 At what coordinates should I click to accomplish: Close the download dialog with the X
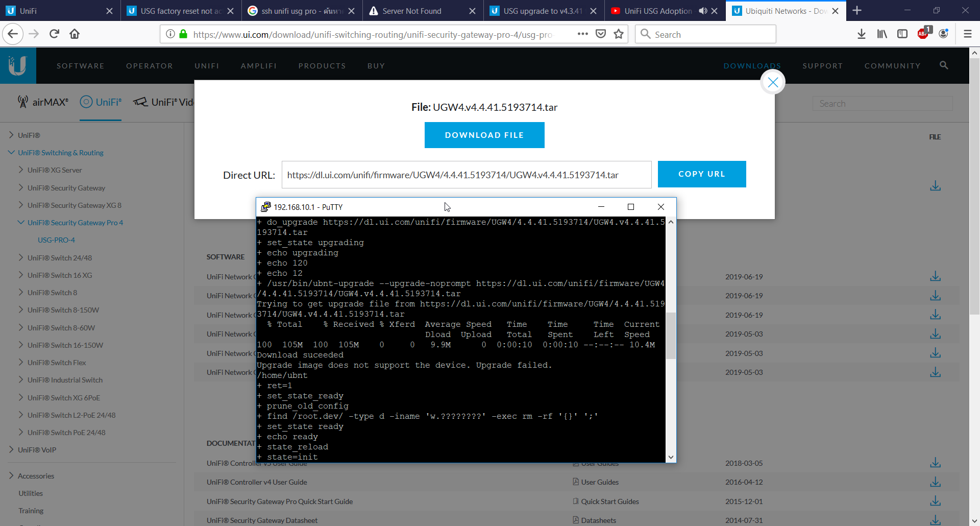(x=773, y=82)
